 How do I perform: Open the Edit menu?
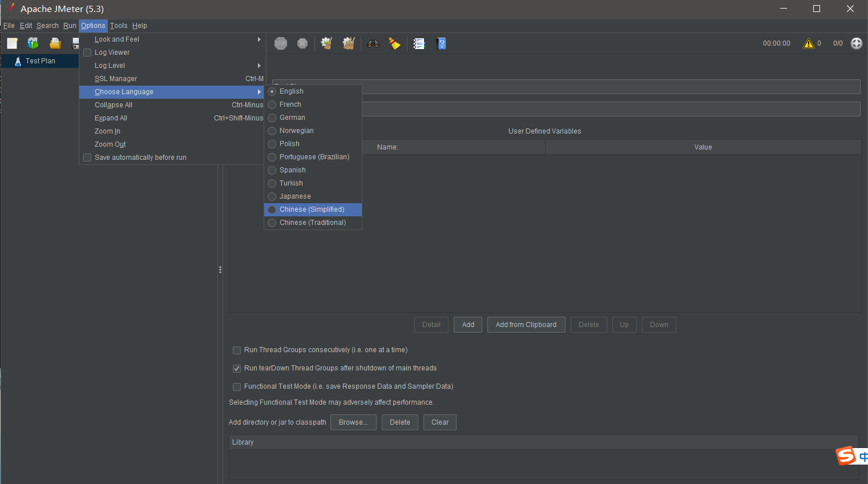click(26, 26)
